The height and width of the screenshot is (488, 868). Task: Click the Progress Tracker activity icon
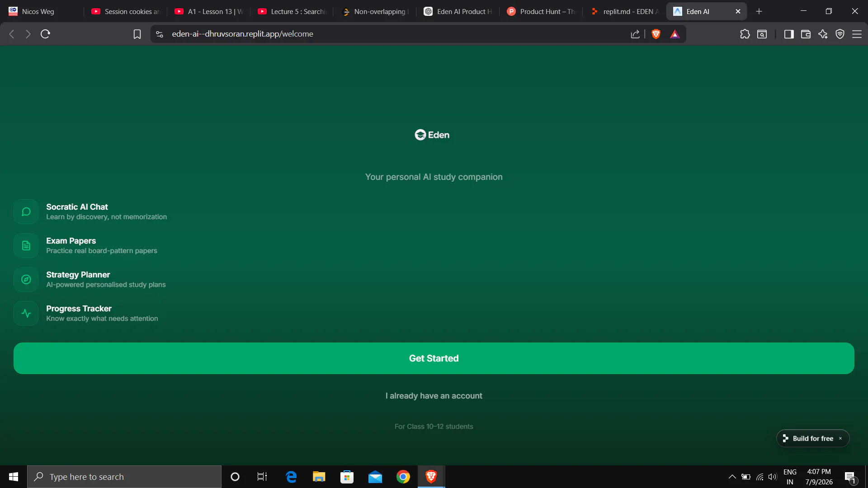pyautogui.click(x=26, y=314)
